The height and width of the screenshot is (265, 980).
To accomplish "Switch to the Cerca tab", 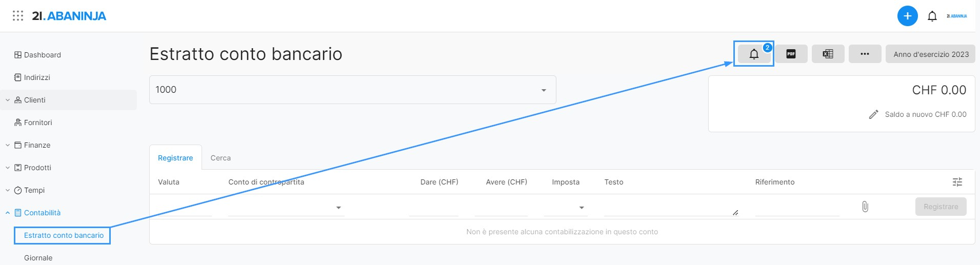I will 221,158.
